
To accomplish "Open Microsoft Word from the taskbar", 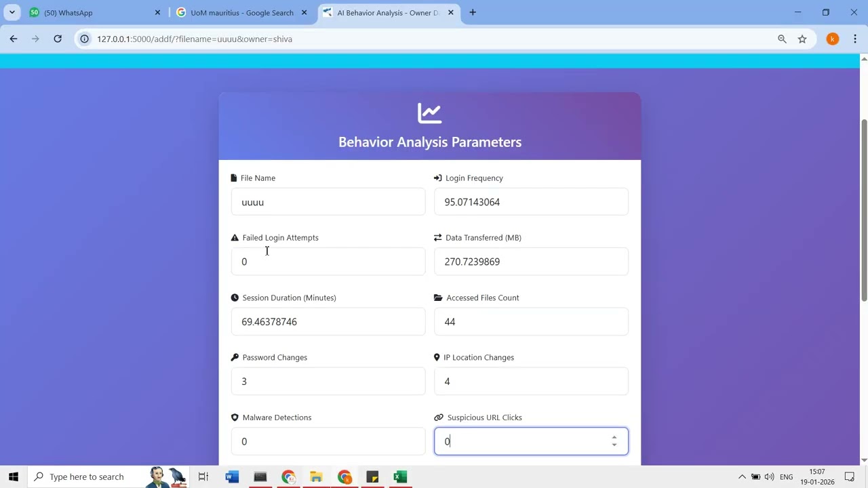I will [x=232, y=476].
